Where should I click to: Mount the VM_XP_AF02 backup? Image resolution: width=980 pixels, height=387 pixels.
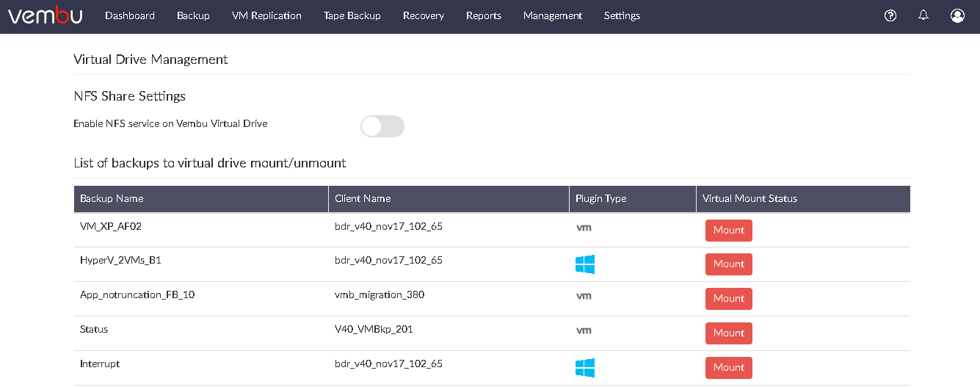point(729,231)
